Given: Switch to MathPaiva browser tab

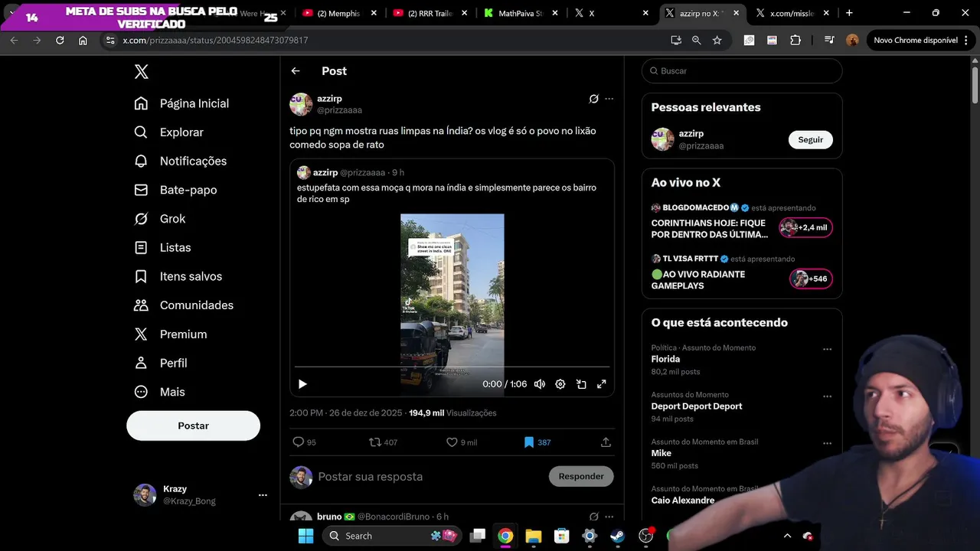Looking at the screenshot, I should coord(520,13).
